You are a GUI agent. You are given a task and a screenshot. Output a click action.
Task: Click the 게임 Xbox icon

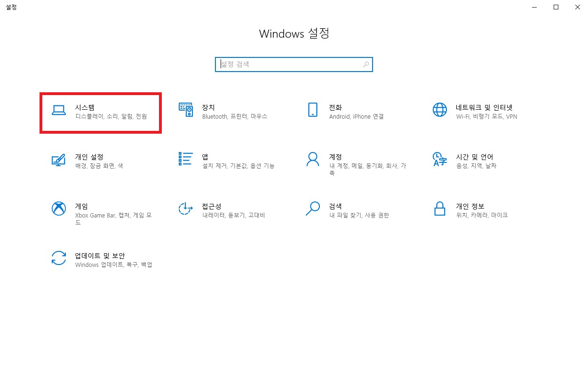[58, 209]
